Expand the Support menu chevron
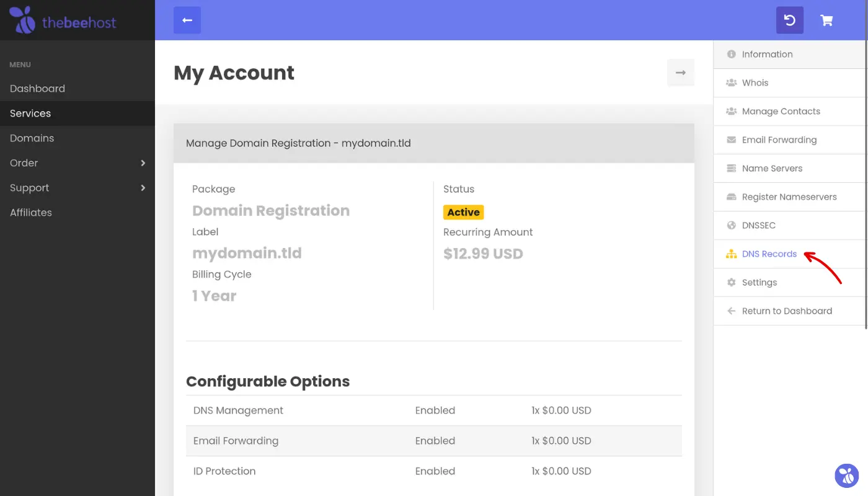Screen dimensions: 868x496 tap(143, 188)
